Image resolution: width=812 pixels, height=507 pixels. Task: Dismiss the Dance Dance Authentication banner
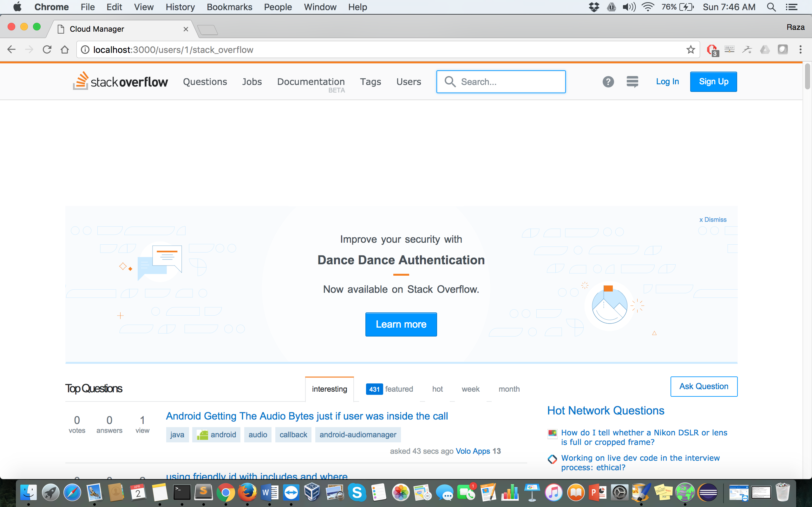[713, 220]
